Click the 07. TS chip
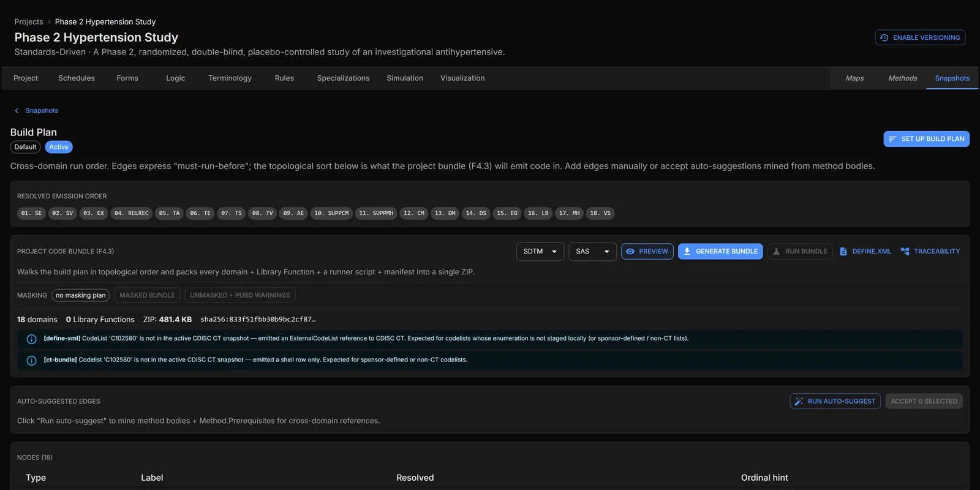Image resolution: width=980 pixels, height=490 pixels. [x=232, y=213]
